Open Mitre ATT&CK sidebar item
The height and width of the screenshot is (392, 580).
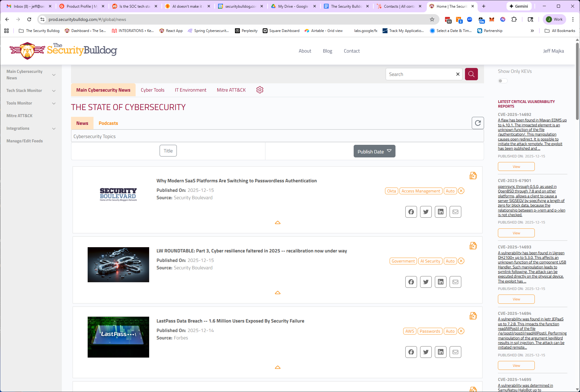point(19,116)
